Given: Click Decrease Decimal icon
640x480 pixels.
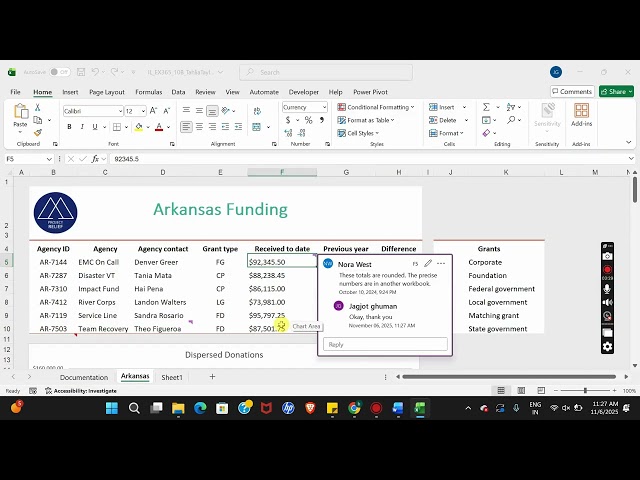Looking at the screenshot, I should pyautogui.click(x=302, y=133).
